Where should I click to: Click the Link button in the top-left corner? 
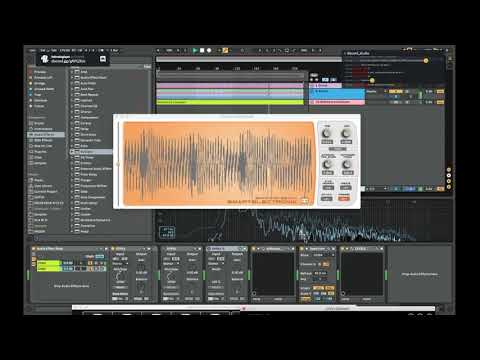click(x=32, y=50)
